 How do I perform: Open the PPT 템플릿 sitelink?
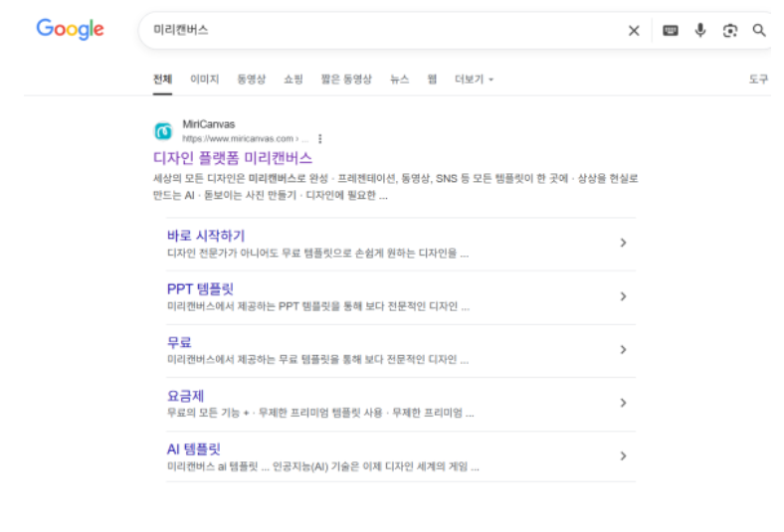(x=200, y=289)
